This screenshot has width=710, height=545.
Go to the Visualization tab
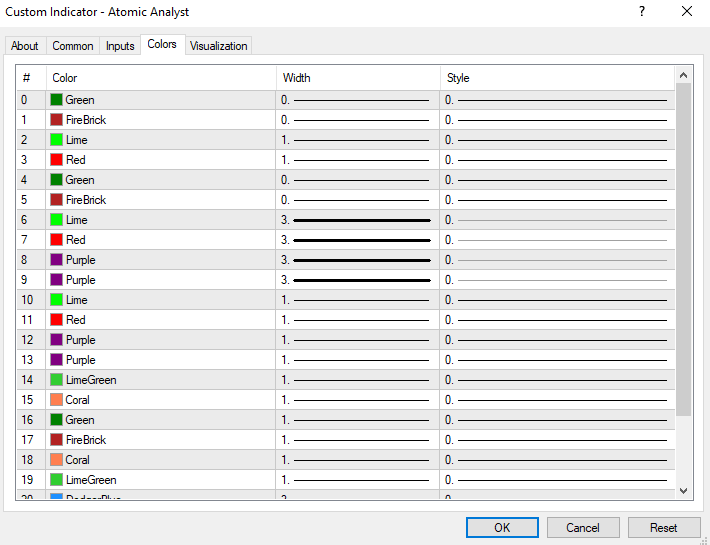218,46
